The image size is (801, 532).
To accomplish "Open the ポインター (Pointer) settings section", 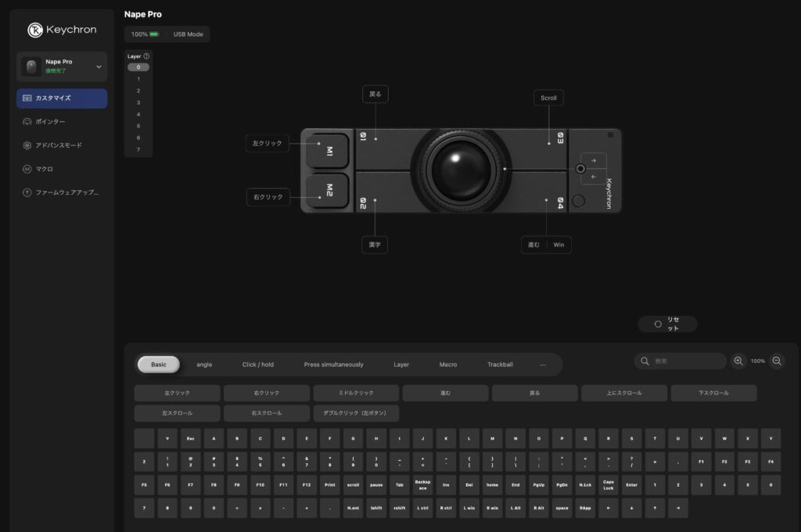I will [x=48, y=121].
